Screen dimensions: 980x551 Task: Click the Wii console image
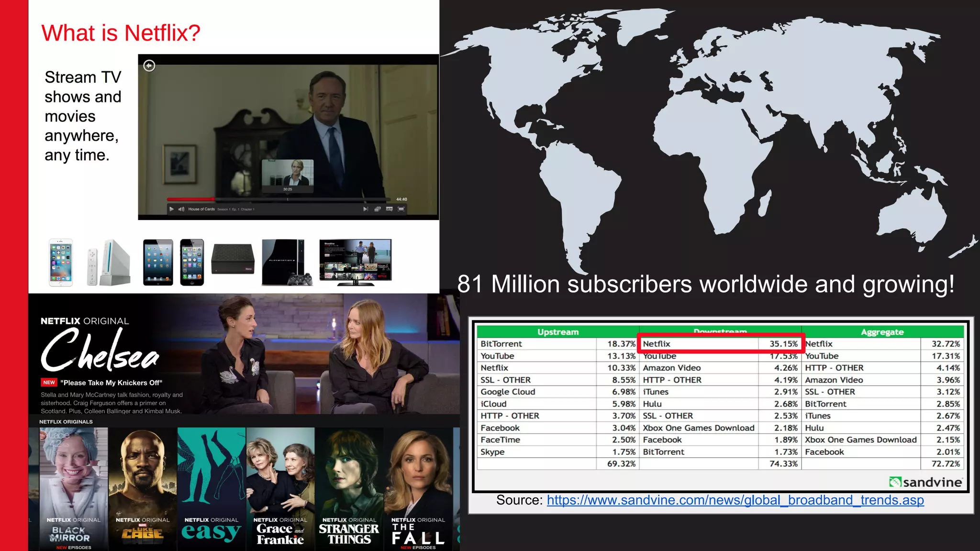109,262
